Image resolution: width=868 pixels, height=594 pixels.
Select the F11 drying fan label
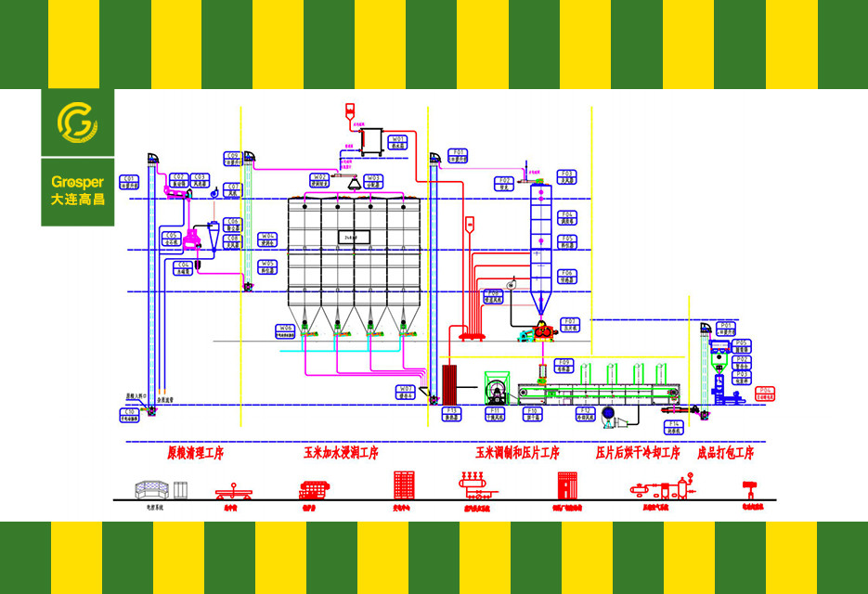pyautogui.click(x=495, y=414)
